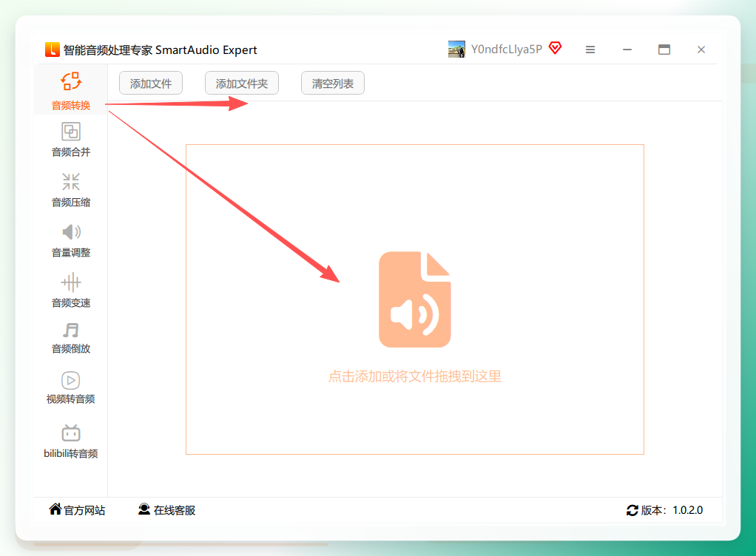Open the 视频转音频 video to audio section

71,387
